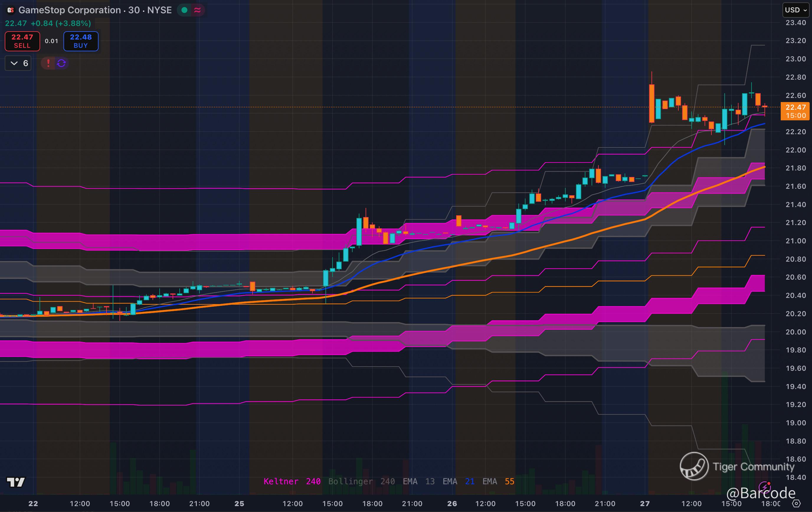Click the GameStop Corporation symbol title
The width and height of the screenshot is (812, 512).
[x=69, y=10]
